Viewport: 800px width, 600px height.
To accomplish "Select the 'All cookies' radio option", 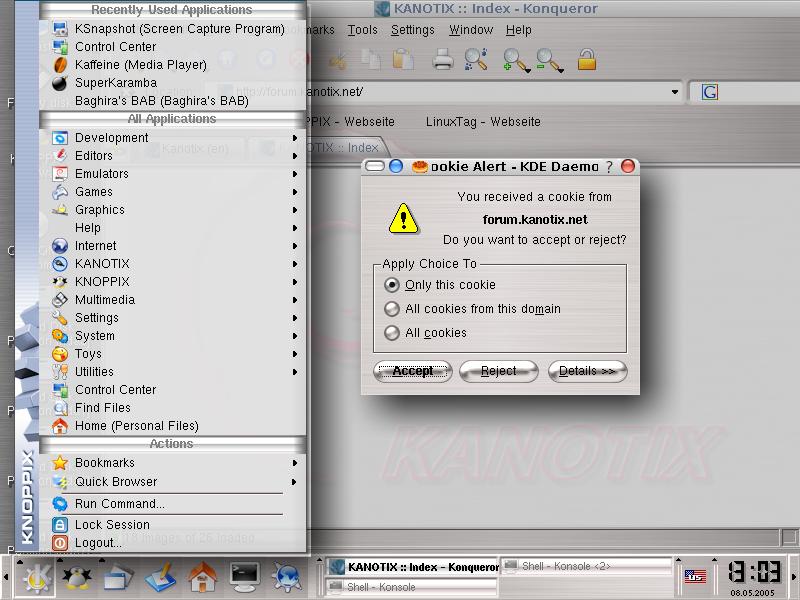I will click(392, 333).
